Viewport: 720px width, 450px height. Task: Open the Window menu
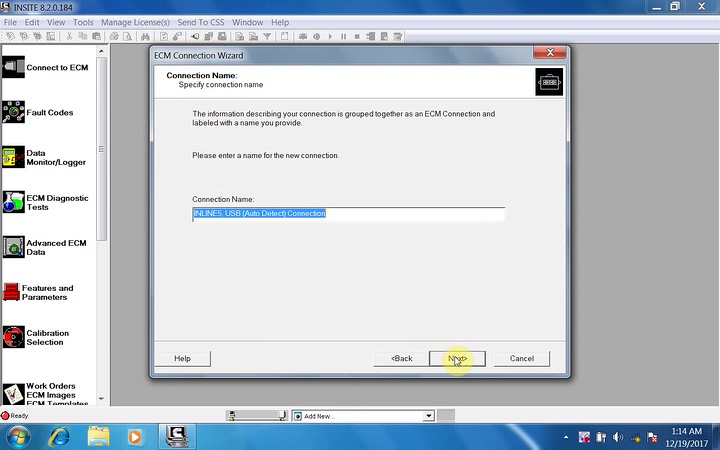pyautogui.click(x=248, y=22)
